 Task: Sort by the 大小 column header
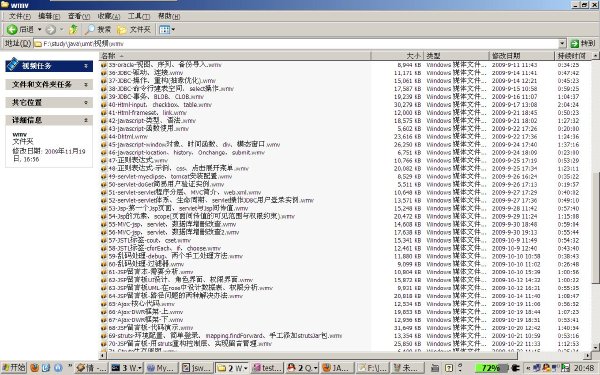pyautogui.click(x=397, y=56)
